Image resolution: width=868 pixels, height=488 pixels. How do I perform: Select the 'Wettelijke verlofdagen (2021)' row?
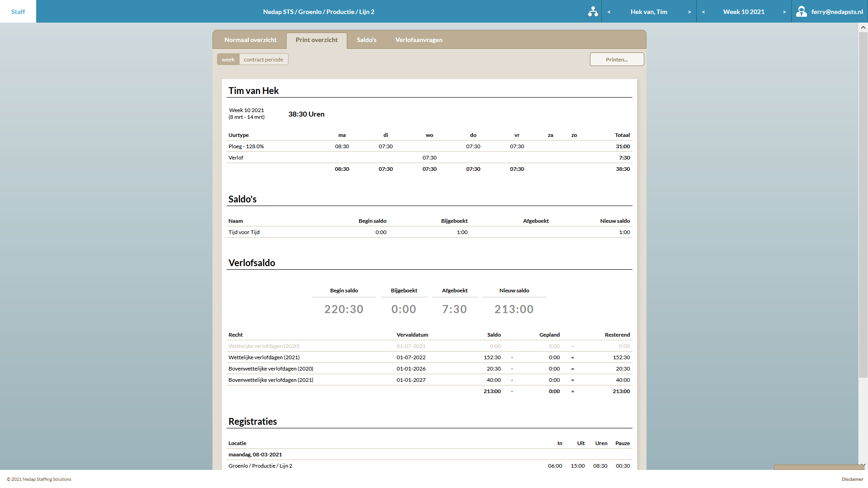pyautogui.click(x=271, y=357)
